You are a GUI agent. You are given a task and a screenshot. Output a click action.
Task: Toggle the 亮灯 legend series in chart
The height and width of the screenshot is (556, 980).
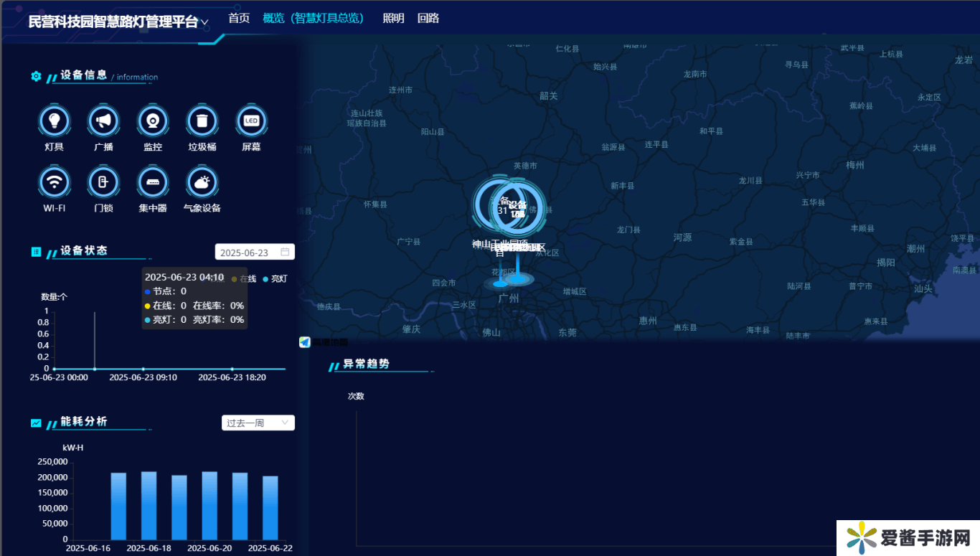coord(275,278)
